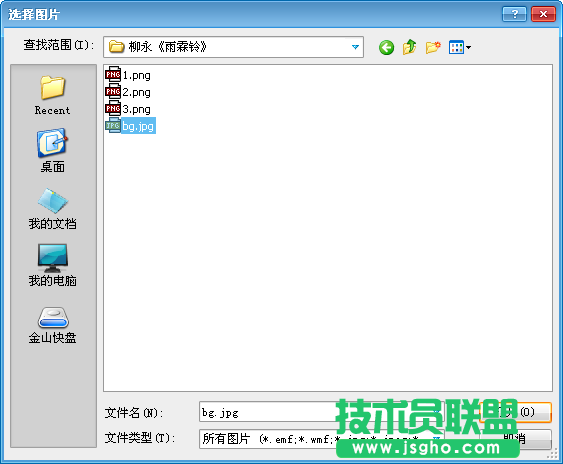Go back to the previous folder

pos(386,47)
